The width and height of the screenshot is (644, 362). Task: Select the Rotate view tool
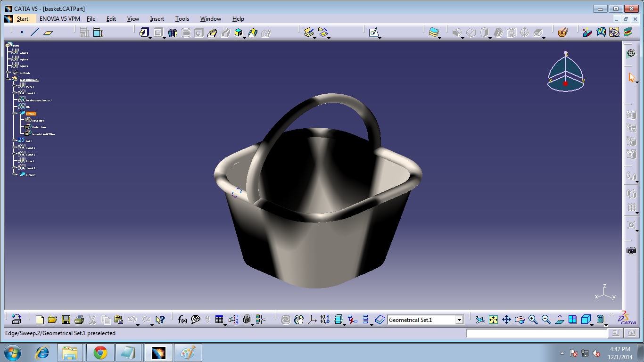(520, 320)
